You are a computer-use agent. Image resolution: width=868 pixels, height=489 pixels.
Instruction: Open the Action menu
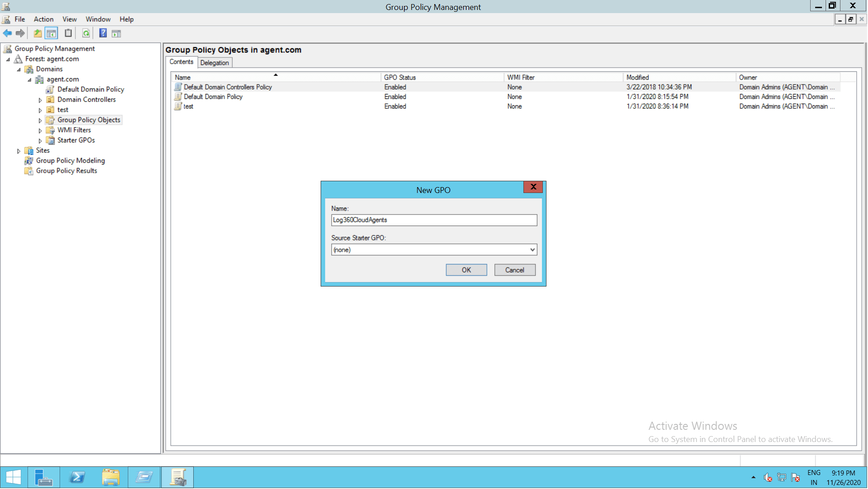pos(43,19)
